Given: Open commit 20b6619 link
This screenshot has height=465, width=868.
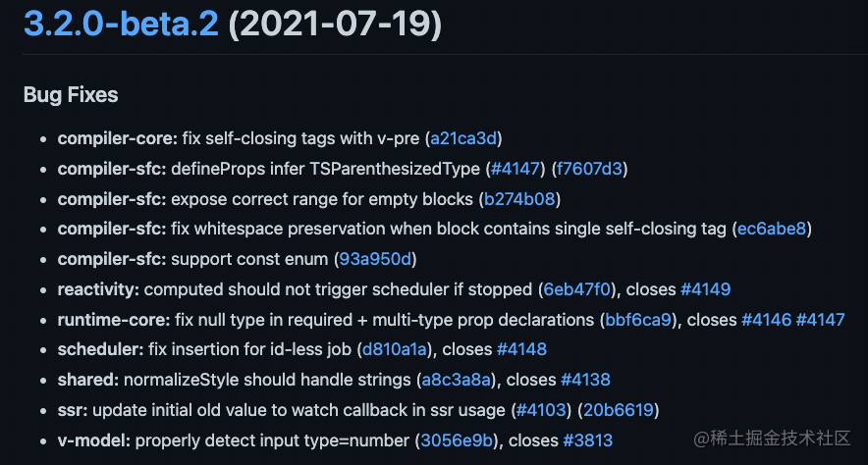Looking at the screenshot, I should pos(619,410).
